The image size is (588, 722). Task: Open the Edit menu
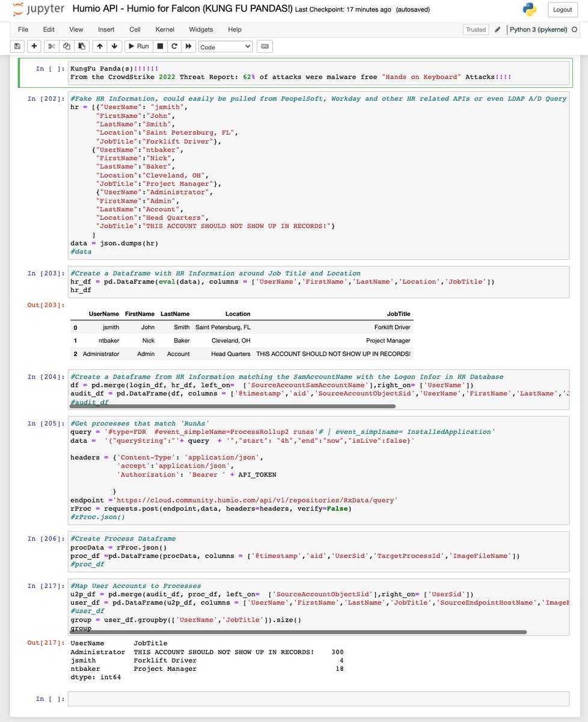point(49,29)
